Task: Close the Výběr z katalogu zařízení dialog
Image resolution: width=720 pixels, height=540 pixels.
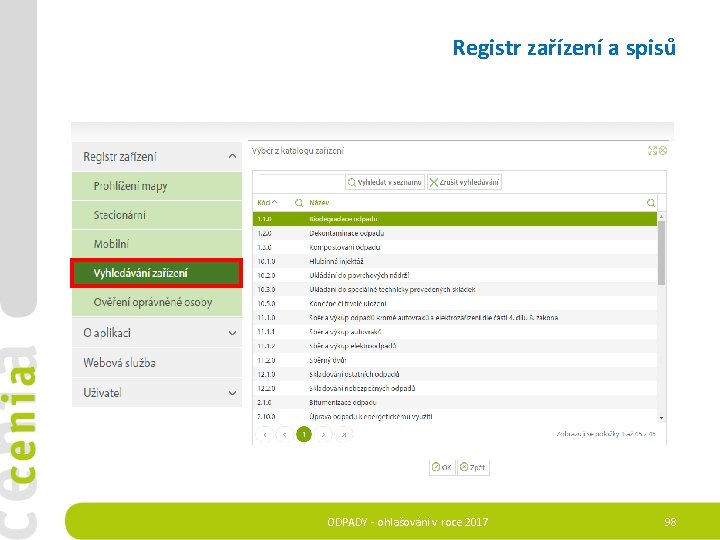Action: (663, 151)
